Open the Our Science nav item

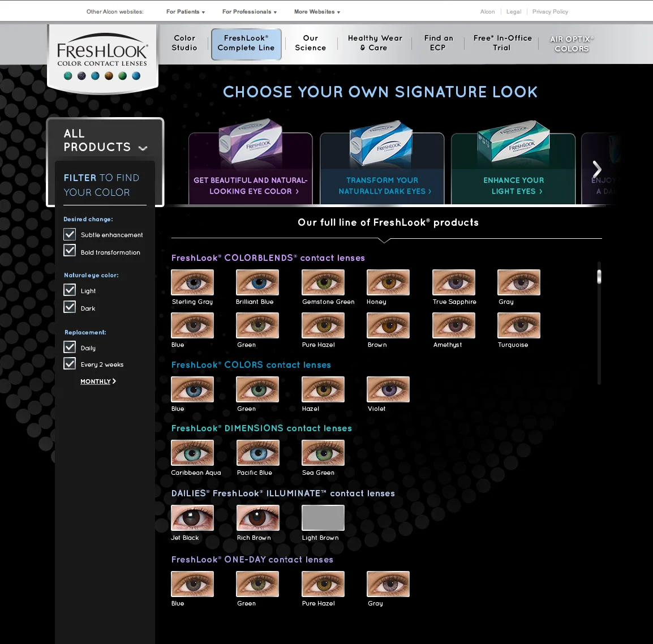coord(310,43)
